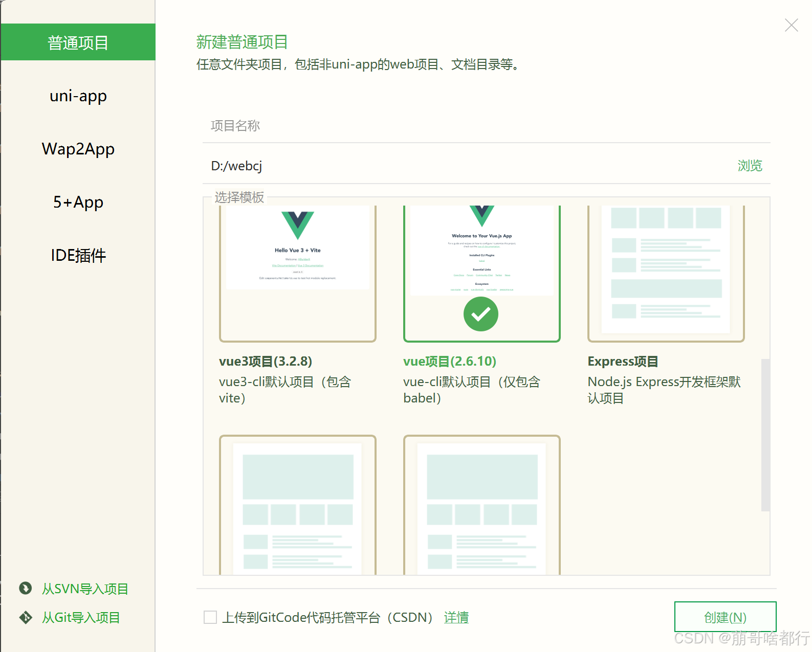The width and height of the screenshot is (812, 652).
Task: Click the vue-cli默认项目 babel description
Action: coord(472,390)
